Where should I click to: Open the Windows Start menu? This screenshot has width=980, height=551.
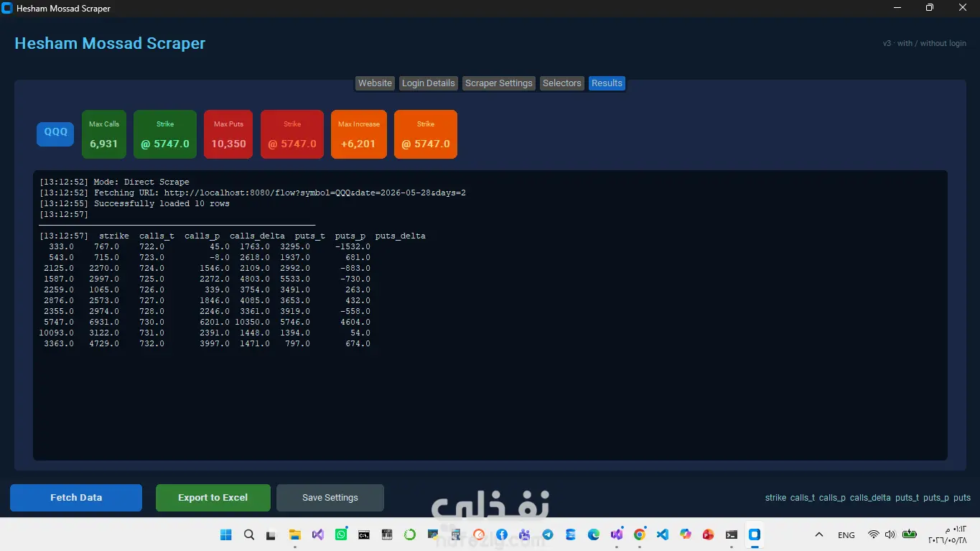tap(226, 534)
